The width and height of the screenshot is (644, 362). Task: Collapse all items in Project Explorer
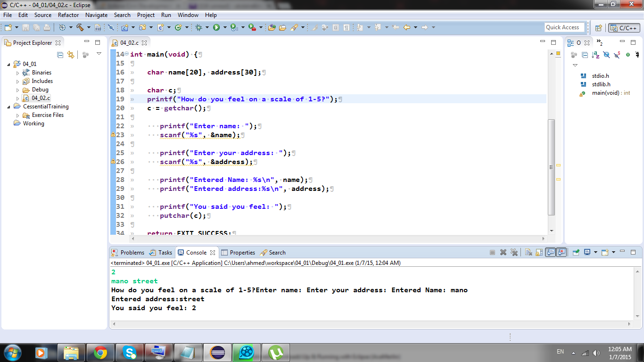click(x=60, y=55)
